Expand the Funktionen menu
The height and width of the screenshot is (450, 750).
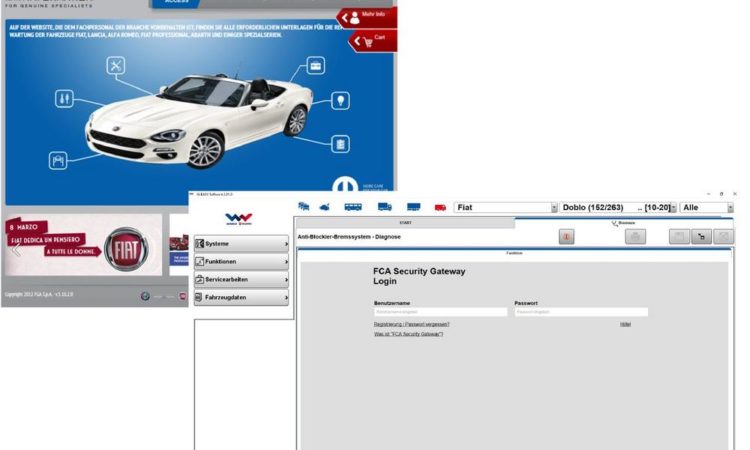242,262
